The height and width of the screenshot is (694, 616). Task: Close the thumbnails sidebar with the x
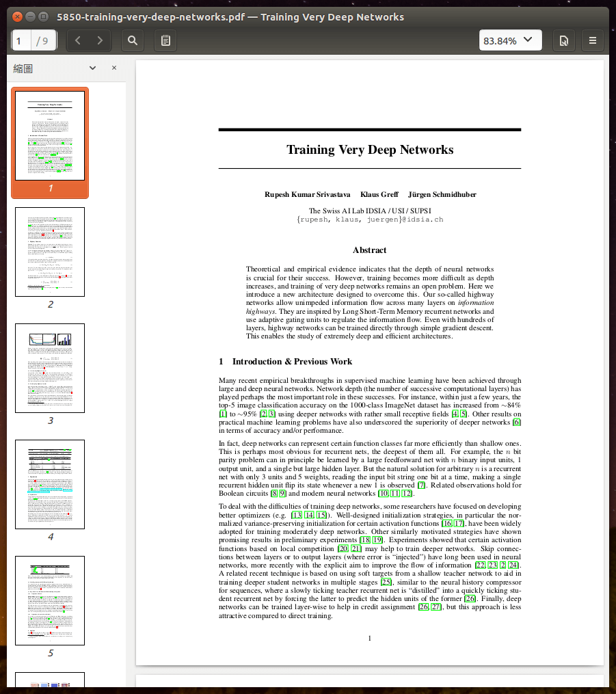coord(114,68)
